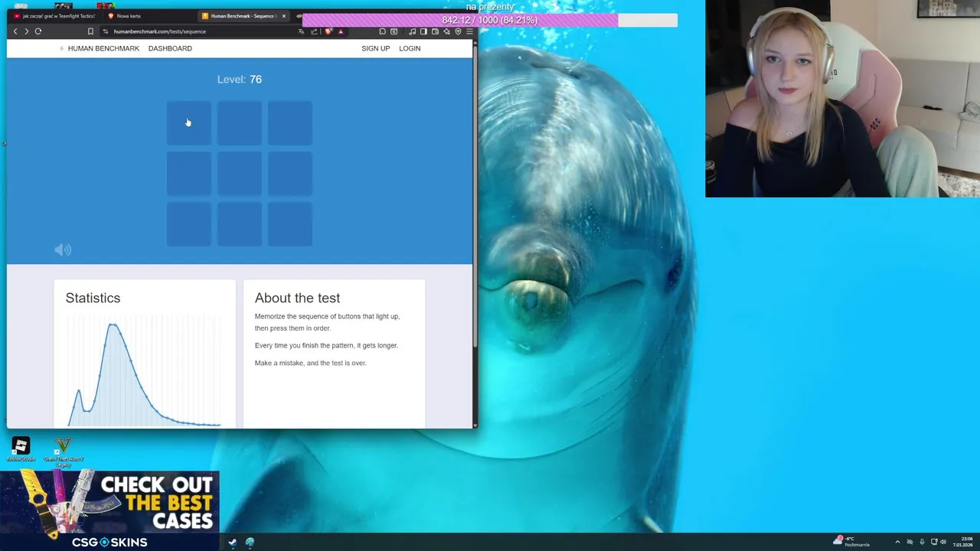Focus the humanbenchmark.com address bar
Viewport: 980px width, 551px height.
(199, 31)
